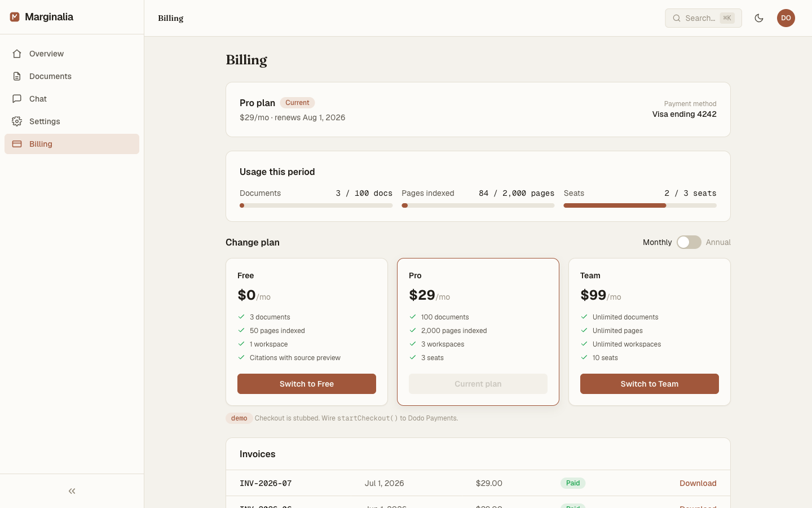Click the Marginalia brand name
The height and width of the screenshot is (508, 812).
[49, 17]
